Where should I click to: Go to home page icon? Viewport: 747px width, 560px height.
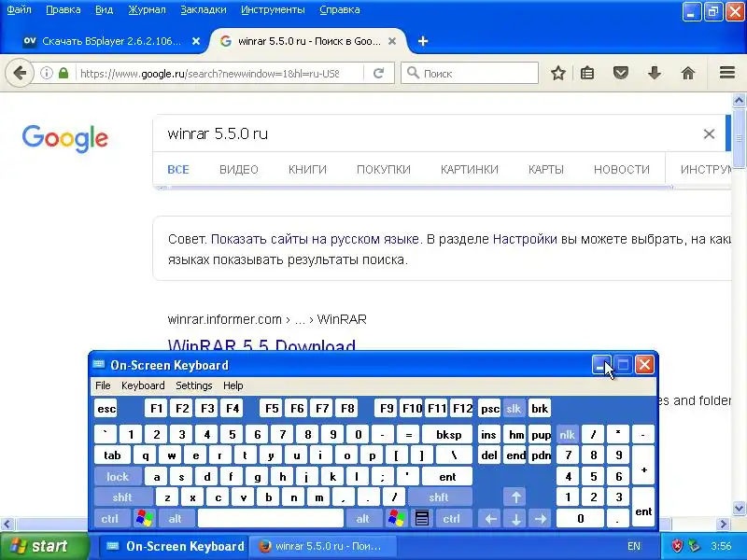(688, 74)
